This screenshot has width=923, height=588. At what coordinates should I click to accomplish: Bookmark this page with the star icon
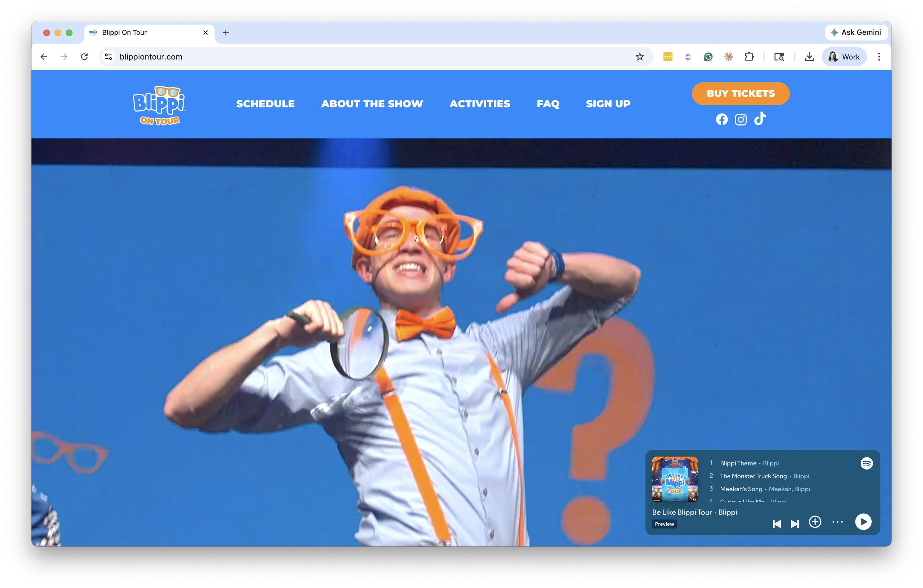[x=639, y=57]
